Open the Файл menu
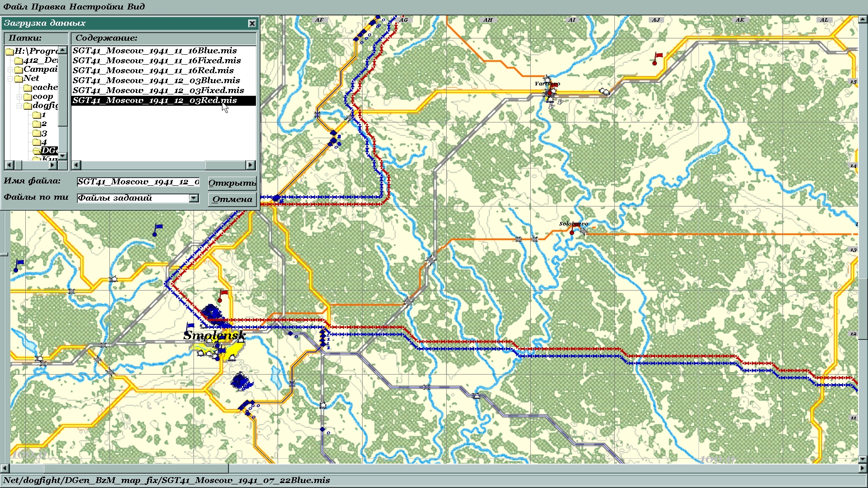This screenshot has height=488, width=868. coord(15,7)
